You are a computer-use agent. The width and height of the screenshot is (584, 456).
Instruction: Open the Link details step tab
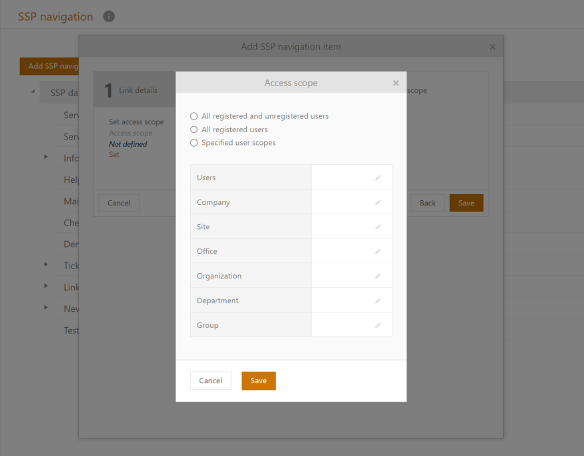coord(135,90)
